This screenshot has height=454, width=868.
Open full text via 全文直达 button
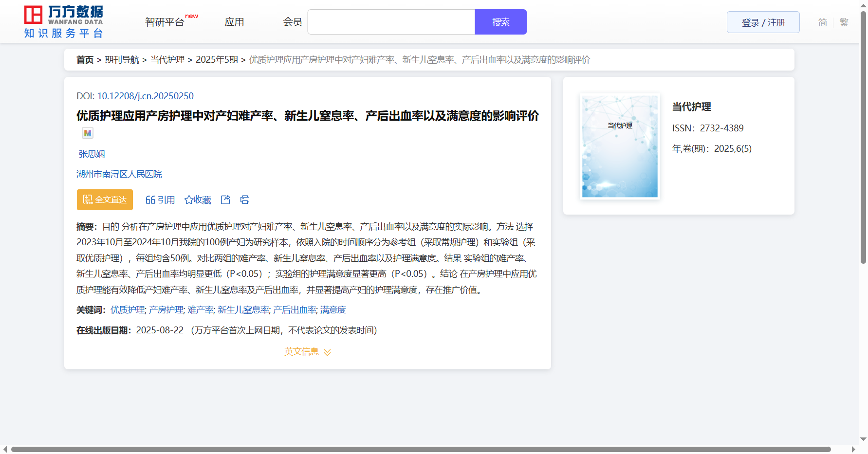[x=105, y=200]
